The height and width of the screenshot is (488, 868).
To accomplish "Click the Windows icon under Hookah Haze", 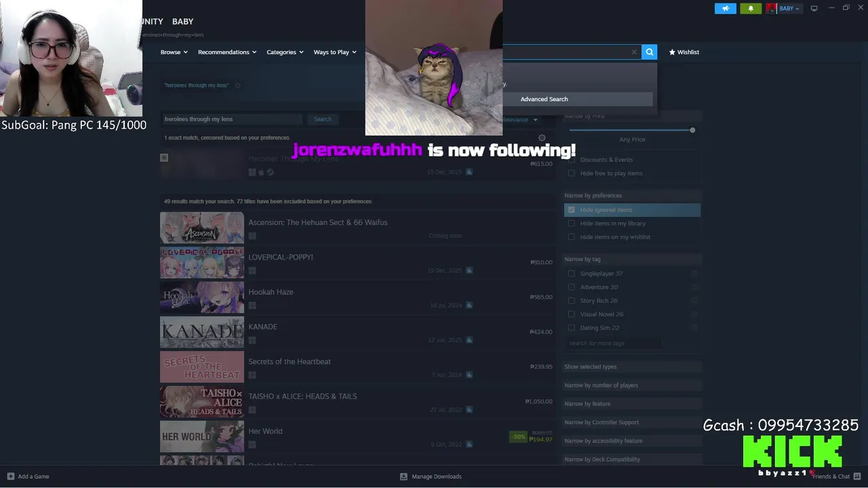I will coord(252,306).
